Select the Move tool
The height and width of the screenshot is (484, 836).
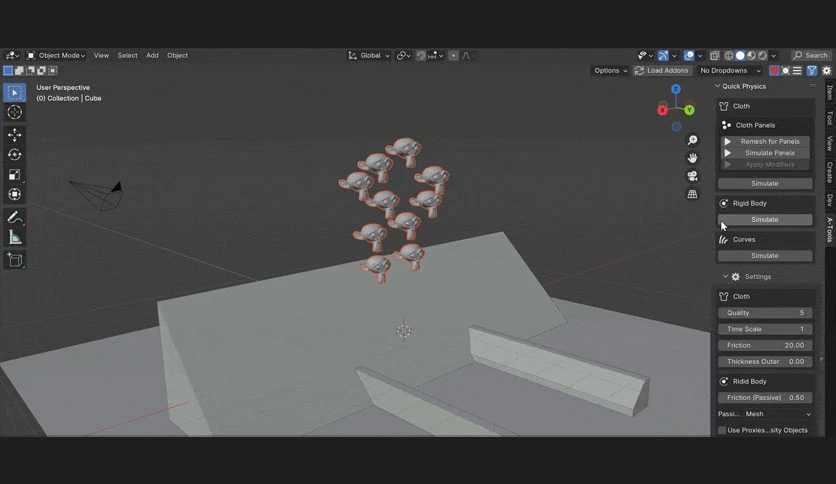point(14,135)
